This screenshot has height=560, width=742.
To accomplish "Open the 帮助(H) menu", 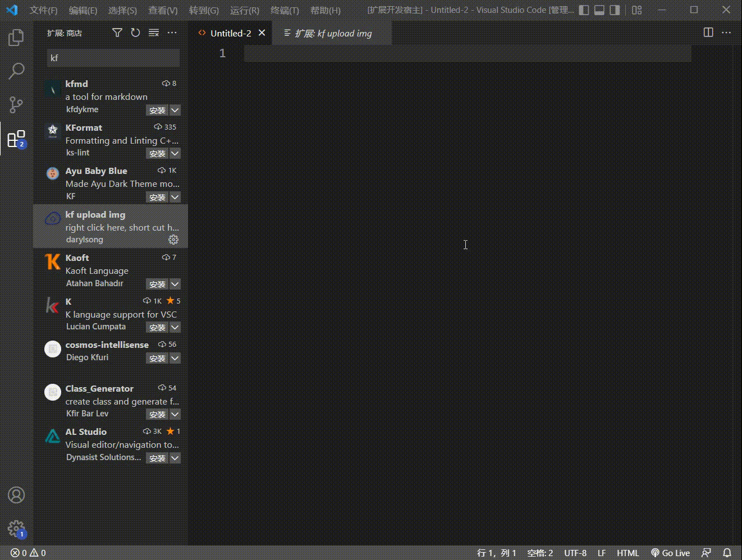I will coord(326,10).
